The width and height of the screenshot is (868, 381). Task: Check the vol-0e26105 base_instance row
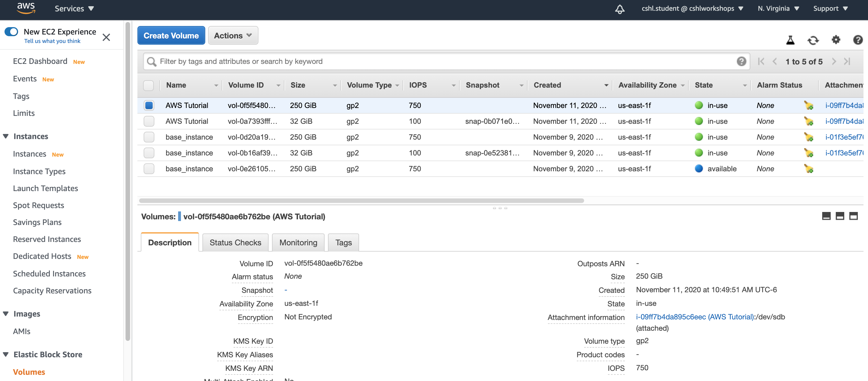tap(149, 169)
